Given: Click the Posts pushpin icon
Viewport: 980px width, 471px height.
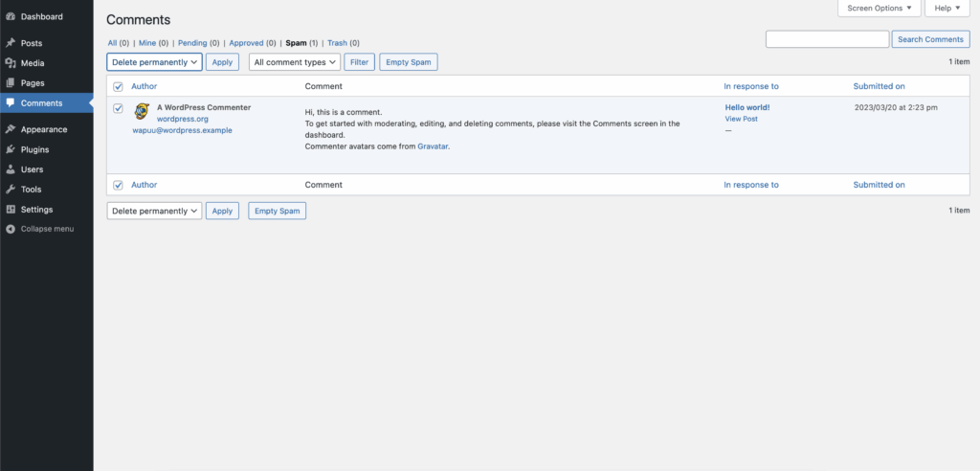Looking at the screenshot, I should click(x=10, y=43).
